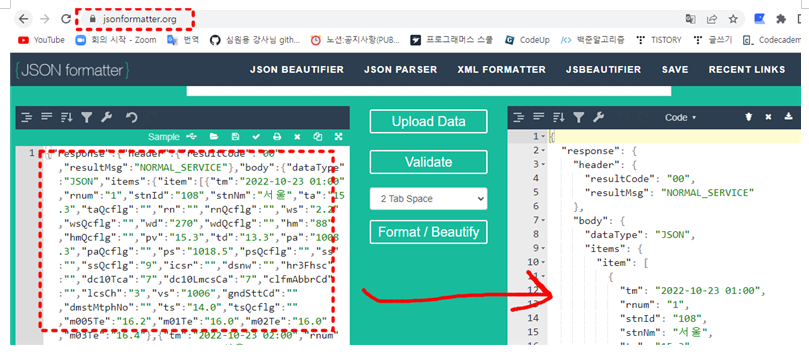Click the "resultMsg": "NORMAL_SERVICE" line in output

(x=669, y=192)
